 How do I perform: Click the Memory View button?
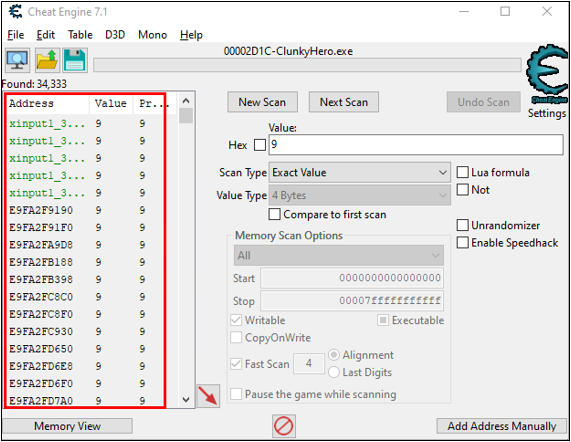(67, 426)
